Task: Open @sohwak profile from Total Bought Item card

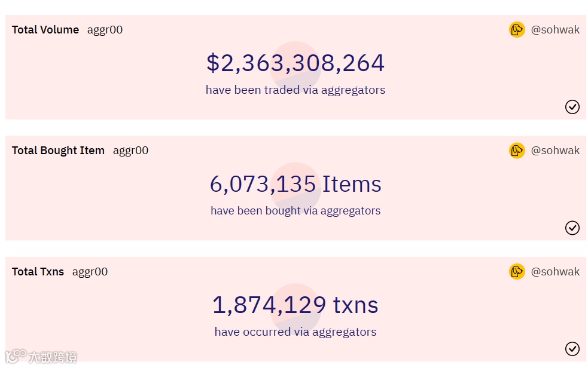Action: [555, 151]
